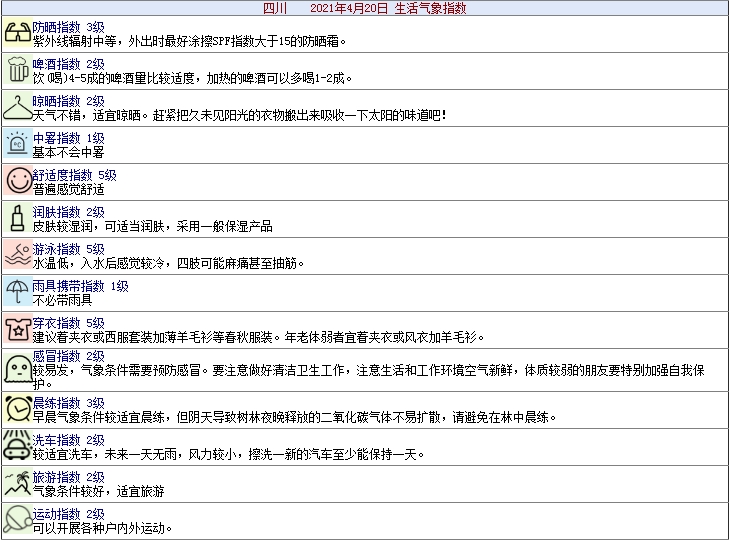
Task: Click the clothes hanger drying icon
Action: coord(17,107)
